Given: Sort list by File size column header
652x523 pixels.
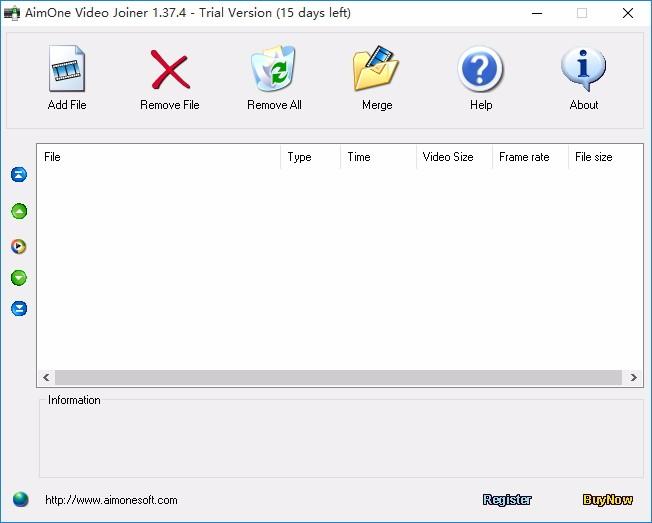Looking at the screenshot, I should pyautogui.click(x=606, y=157).
